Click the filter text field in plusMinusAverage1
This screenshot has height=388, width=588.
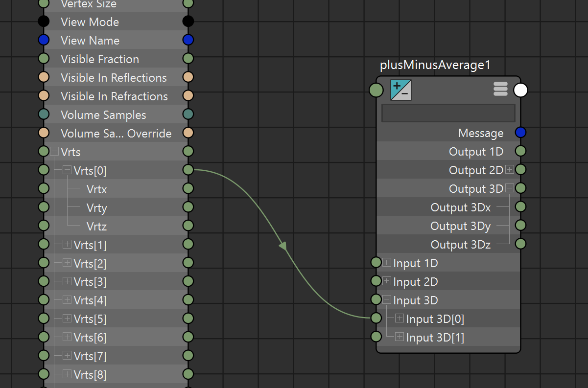tap(448, 113)
